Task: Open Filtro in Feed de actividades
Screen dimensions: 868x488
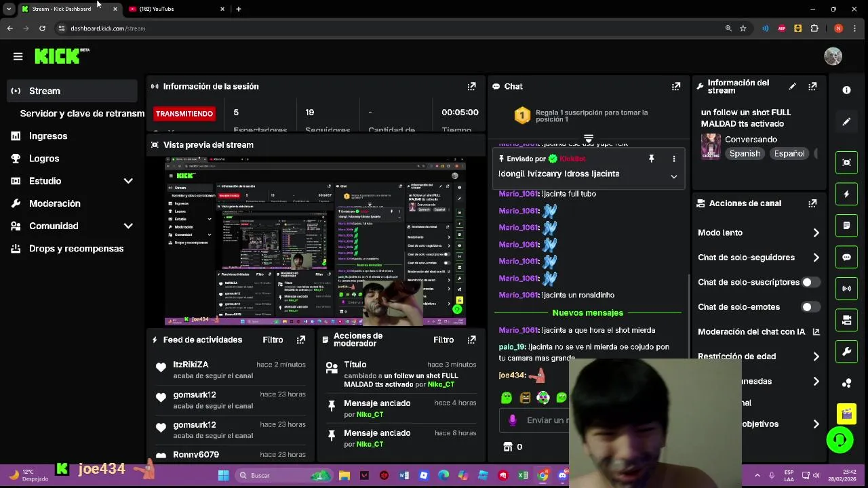Action: click(273, 340)
